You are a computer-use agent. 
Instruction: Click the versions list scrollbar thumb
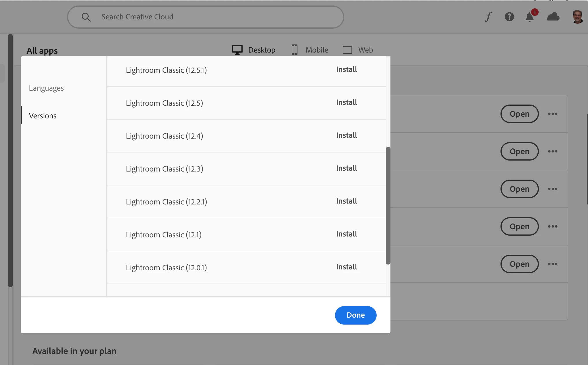pyautogui.click(x=388, y=205)
